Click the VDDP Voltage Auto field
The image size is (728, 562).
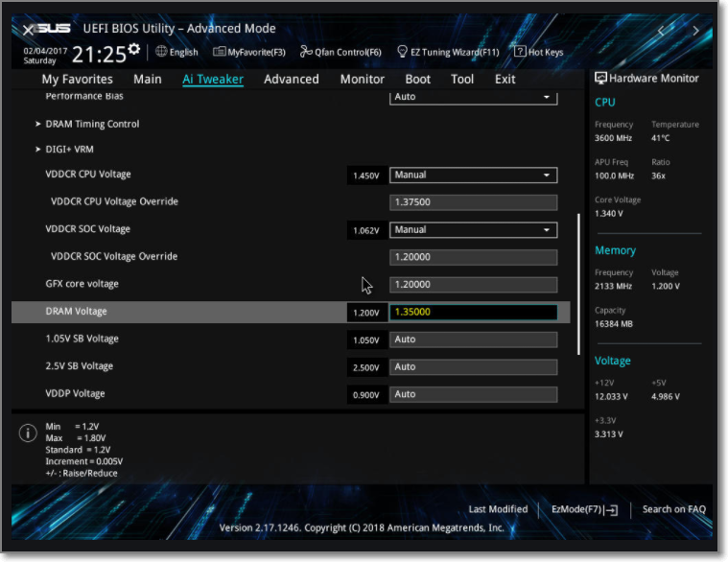(473, 394)
